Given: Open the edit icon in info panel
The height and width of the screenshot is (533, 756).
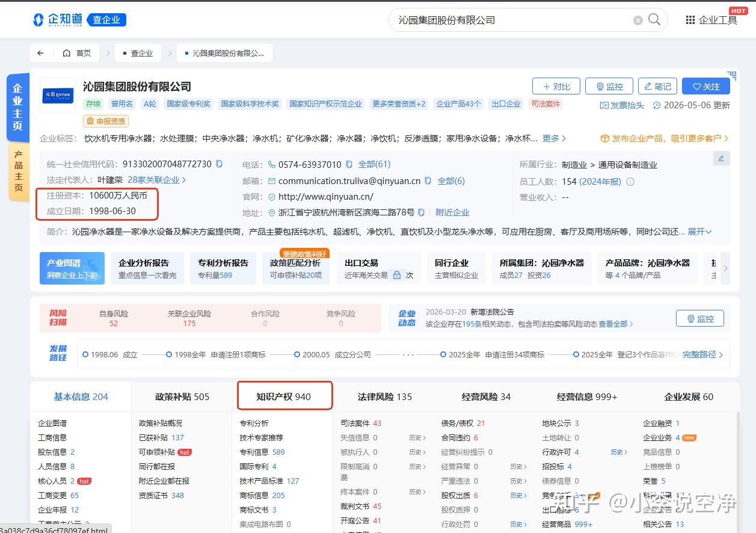Looking at the screenshot, I should (x=722, y=158).
